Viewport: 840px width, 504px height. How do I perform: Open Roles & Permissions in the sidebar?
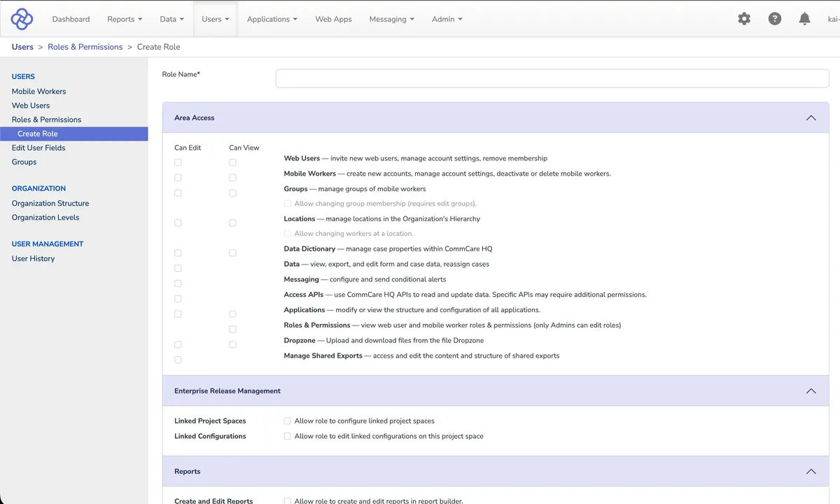(x=46, y=119)
